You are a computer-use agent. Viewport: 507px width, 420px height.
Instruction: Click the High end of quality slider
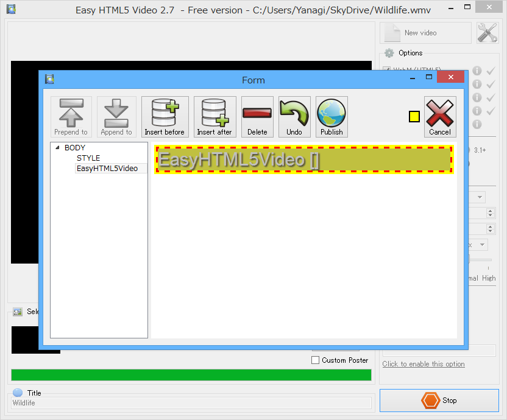coord(489,278)
